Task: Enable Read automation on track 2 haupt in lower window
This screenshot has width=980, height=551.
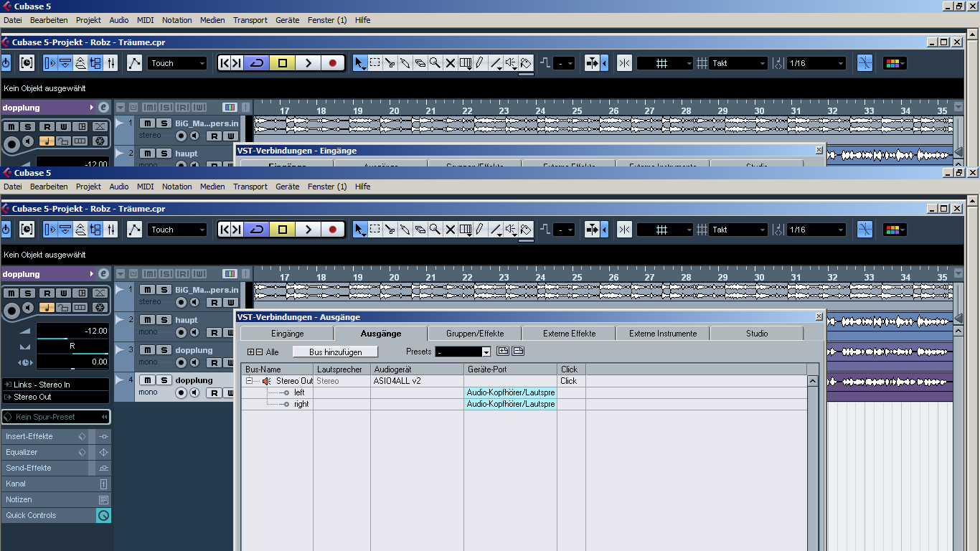Action: tap(214, 333)
